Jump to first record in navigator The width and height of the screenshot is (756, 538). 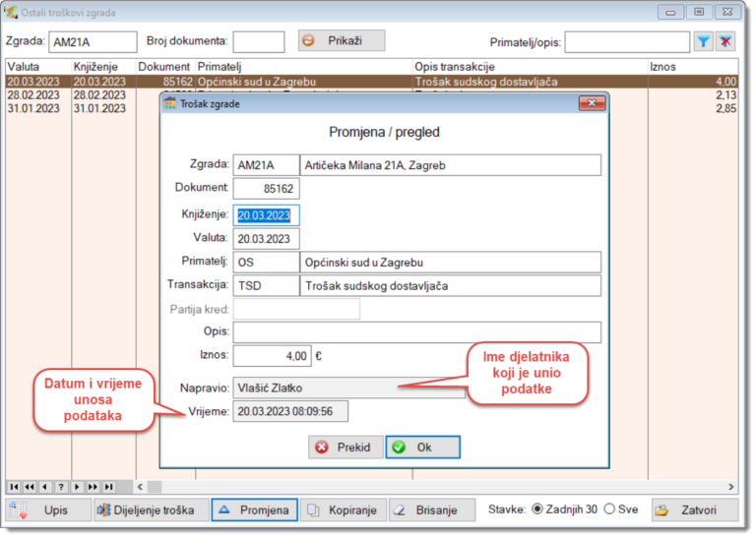pyautogui.click(x=14, y=486)
